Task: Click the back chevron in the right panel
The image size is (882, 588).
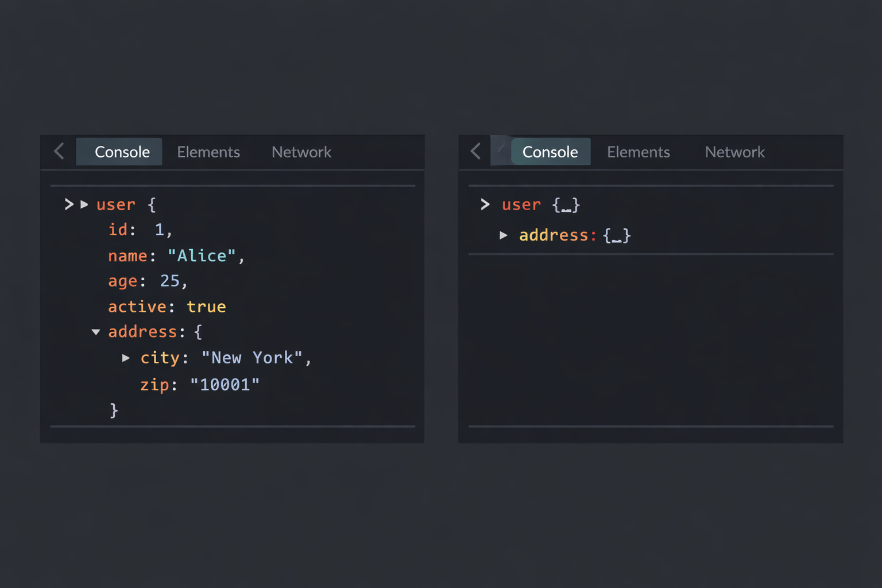Action: point(475,152)
